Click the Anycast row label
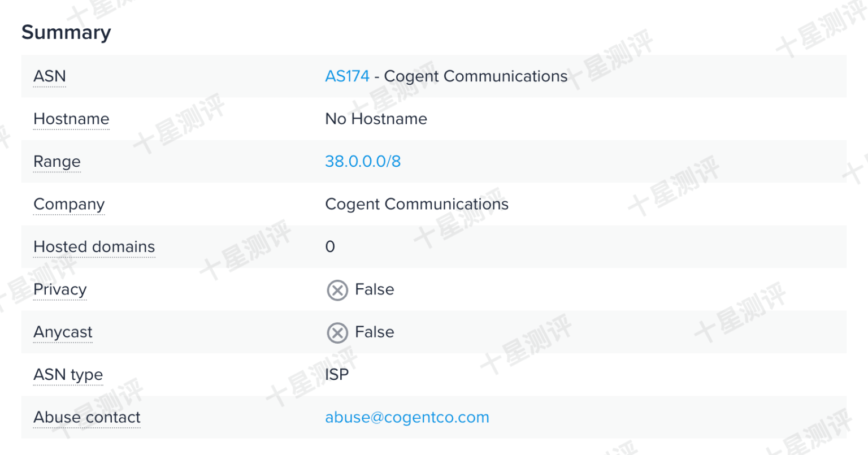The image size is (868, 455). coord(63,332)
